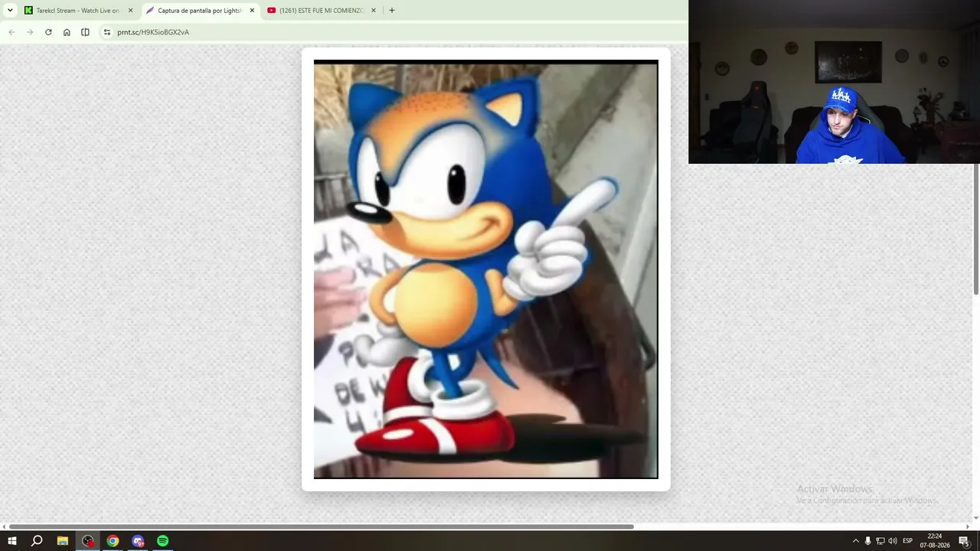The width and height of the screenshot is (980, 551).
Task: Click the YouTube favicon on the third tab
Action: 272,11
